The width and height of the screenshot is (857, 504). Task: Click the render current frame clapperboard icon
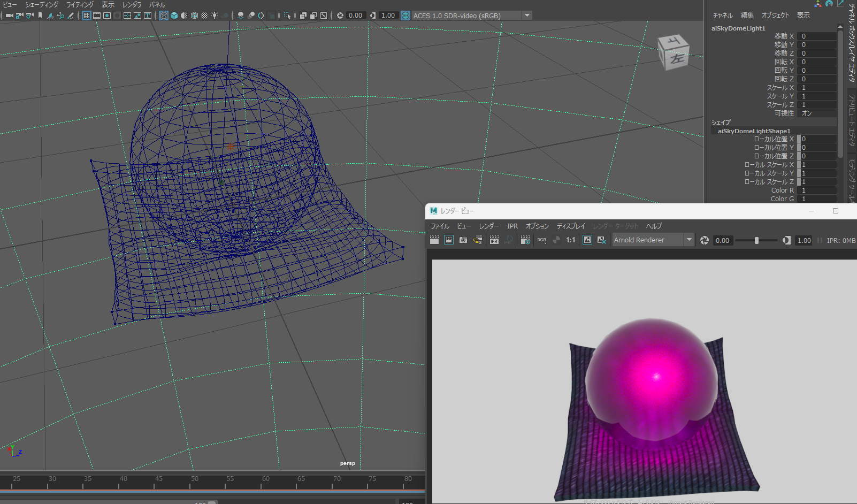point(434,240)
